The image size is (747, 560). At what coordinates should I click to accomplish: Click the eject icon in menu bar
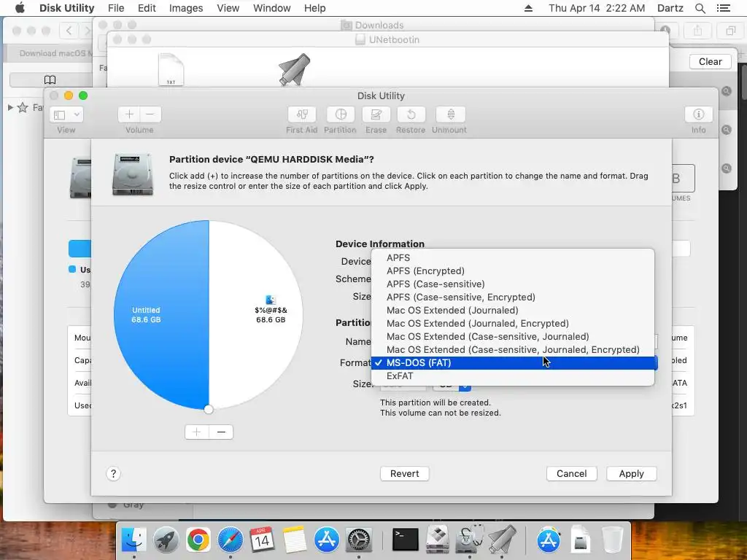[528, 8]
